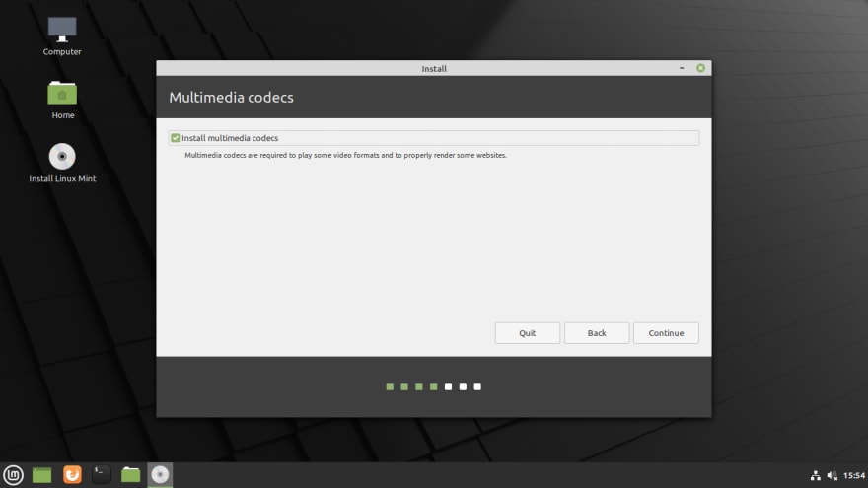Select the Install Linux Mint disc icon
The width and height of the screenshot is (868, 488).
pyautogui.click(x=62, y=164)
